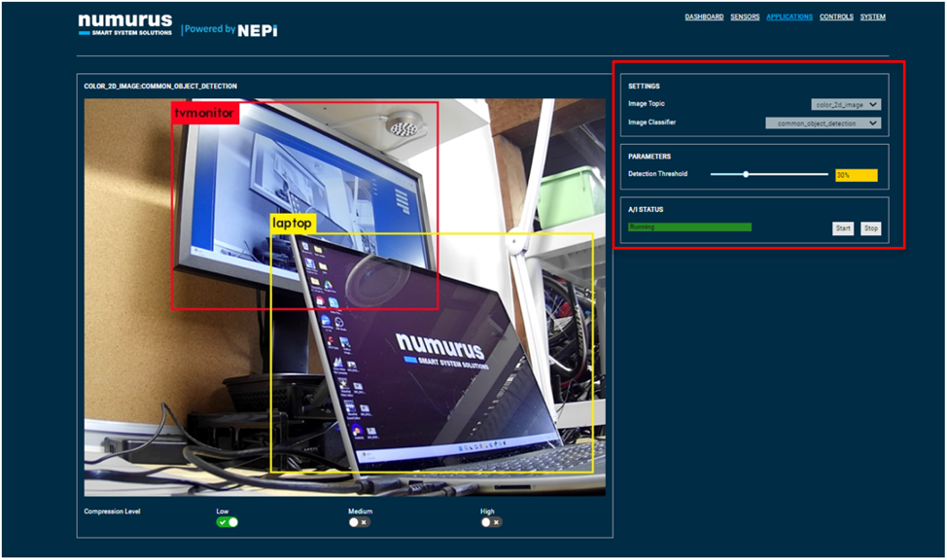
Task: Enable Medium compression level
Action: (359, 522)
